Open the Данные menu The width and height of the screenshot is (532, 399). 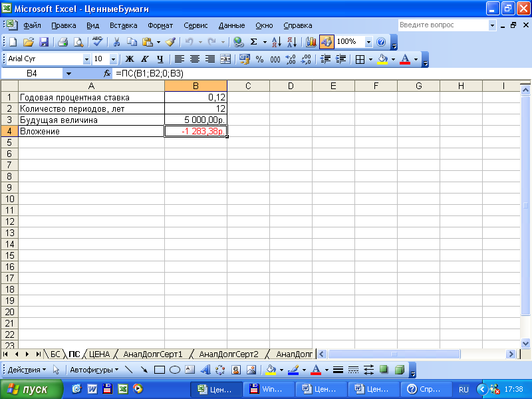coord(231,25)
